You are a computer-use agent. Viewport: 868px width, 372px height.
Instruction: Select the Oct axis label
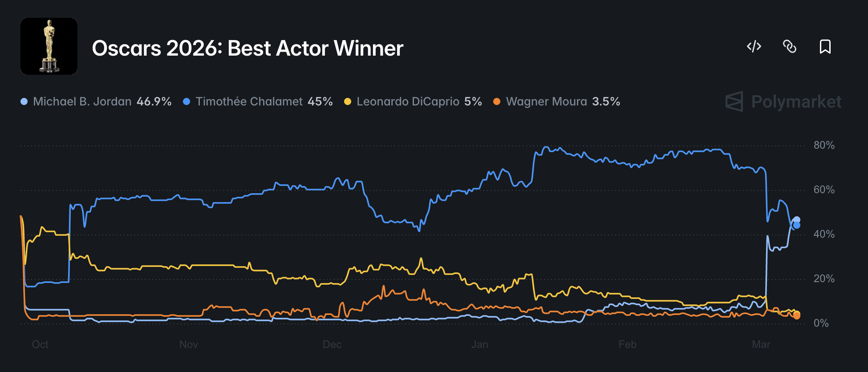coord(40,344)
